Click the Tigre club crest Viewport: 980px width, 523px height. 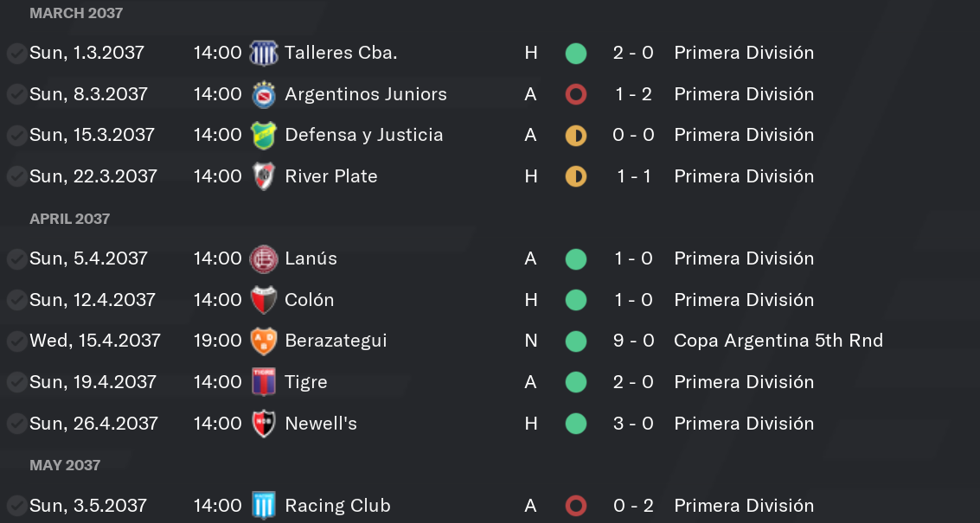(263, 382)
